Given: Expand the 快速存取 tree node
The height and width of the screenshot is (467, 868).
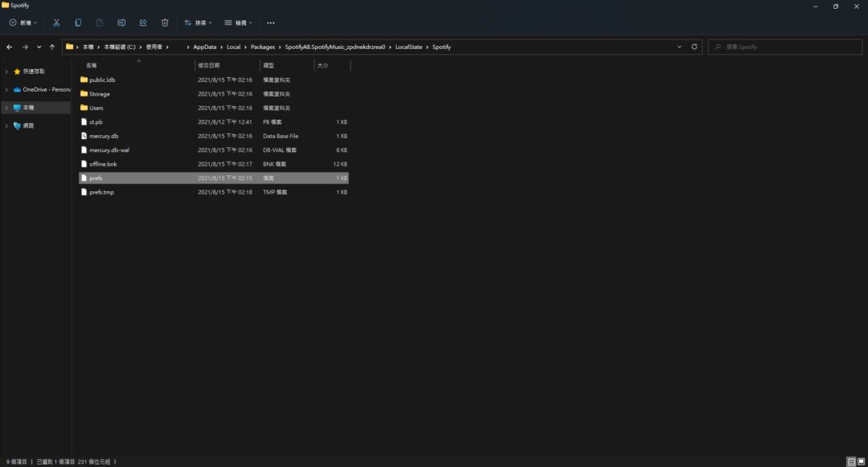Looking at the screenshot, I should (6, 72).
